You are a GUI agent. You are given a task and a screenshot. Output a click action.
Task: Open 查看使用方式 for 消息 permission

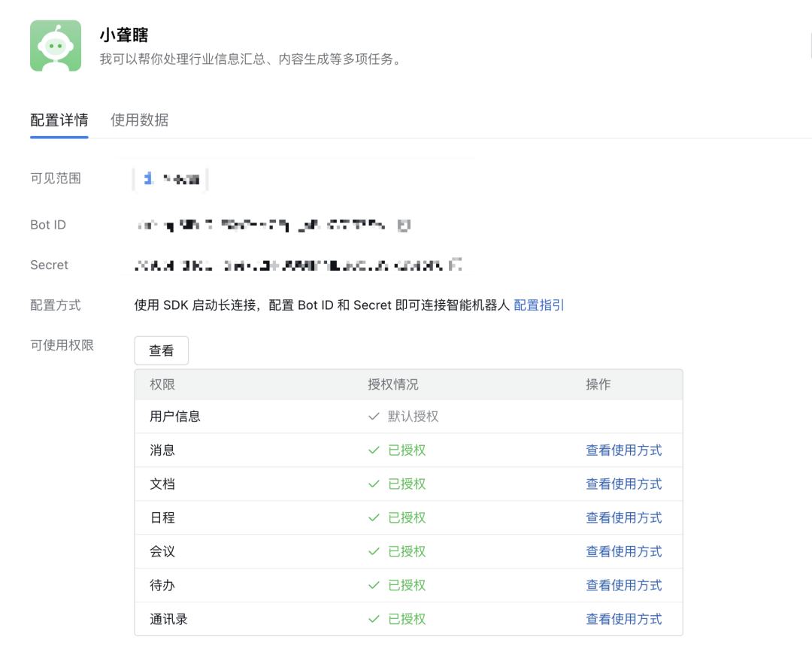[624, 450]
